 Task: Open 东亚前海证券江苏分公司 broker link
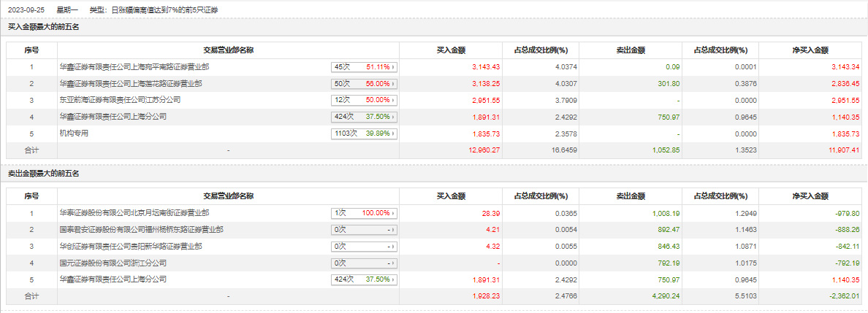(x=119, y=99)
